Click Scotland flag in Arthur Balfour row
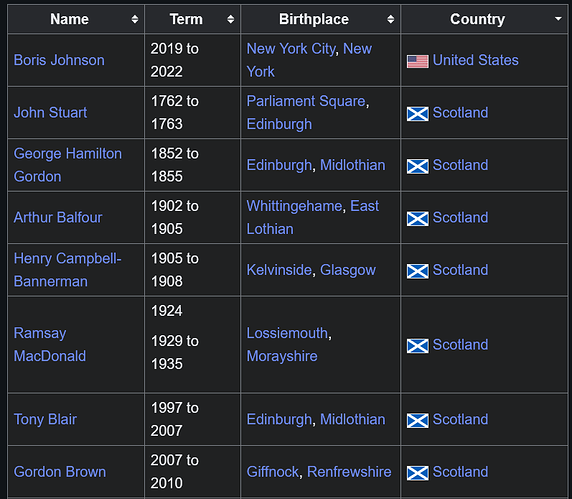This screenshot has width=572, height=499. [x=417, y=219]
